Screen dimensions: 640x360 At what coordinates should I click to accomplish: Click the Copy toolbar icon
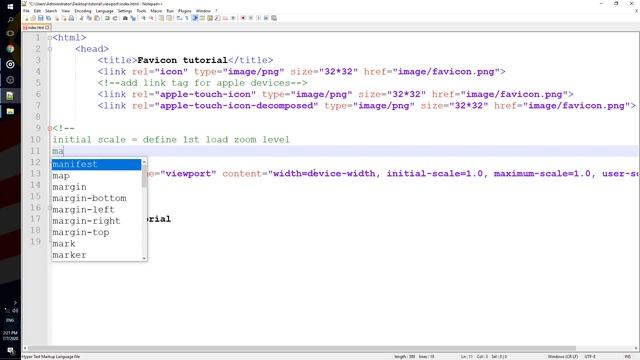[x=89, y=18]
